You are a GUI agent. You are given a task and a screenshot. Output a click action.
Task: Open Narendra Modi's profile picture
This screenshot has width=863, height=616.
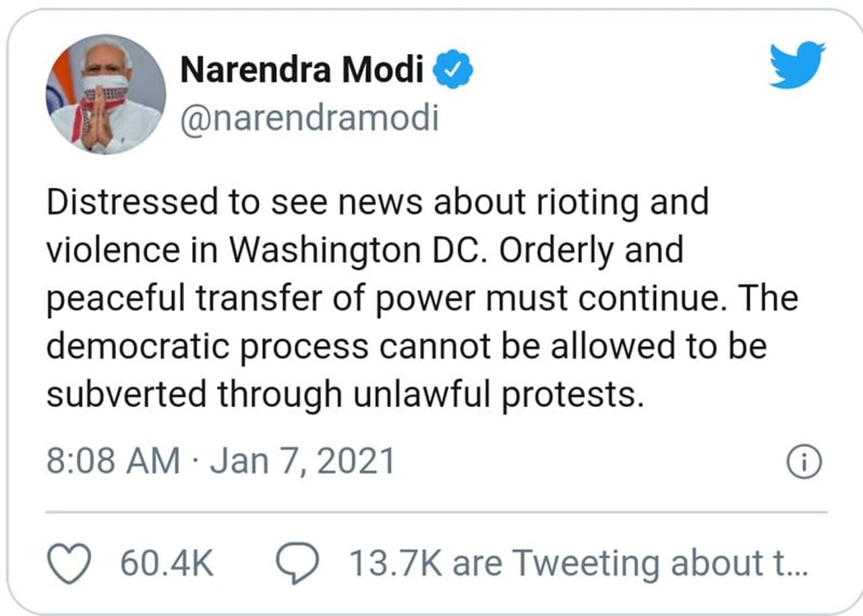click(x=106, y=94)
